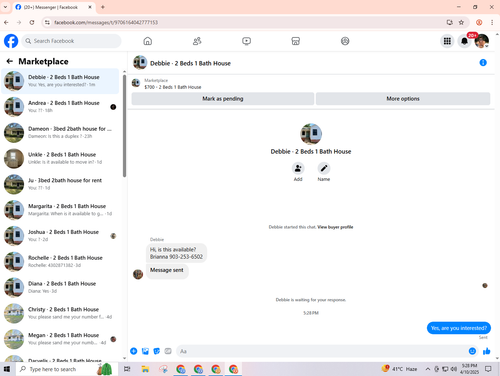Open Megan - 2 Beds 1 Bath House chat
This screenshot has height=376, width=500.
click(60, 339)
